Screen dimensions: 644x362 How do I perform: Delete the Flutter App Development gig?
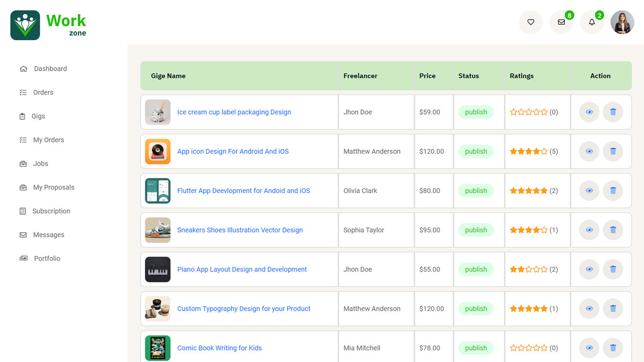(x=613, y=191)
